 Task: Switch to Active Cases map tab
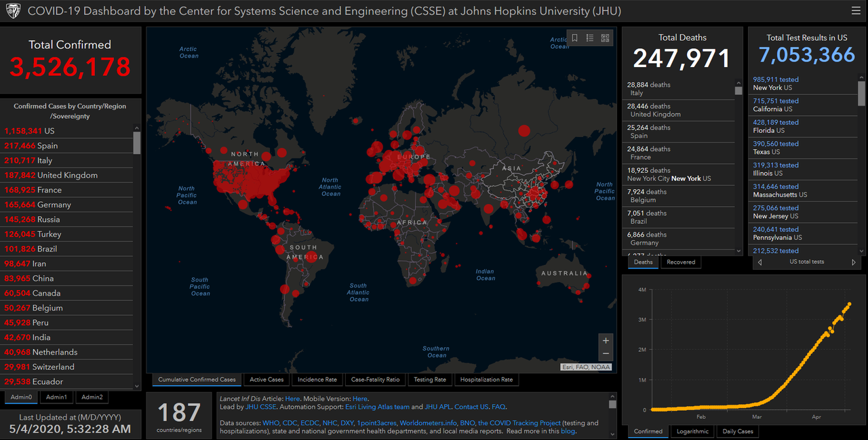point(267,380)
